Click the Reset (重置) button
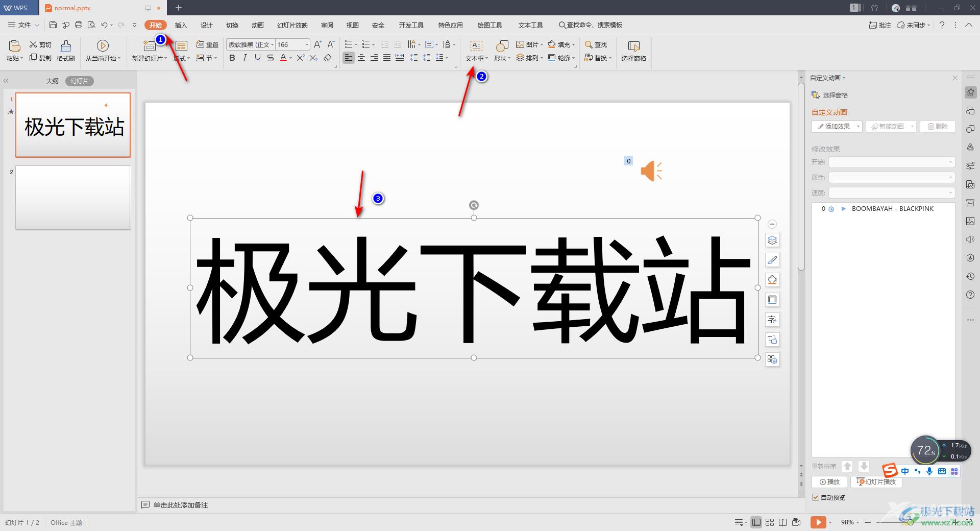980x531 pixels. pyautogui.click(x=207, y=44)
